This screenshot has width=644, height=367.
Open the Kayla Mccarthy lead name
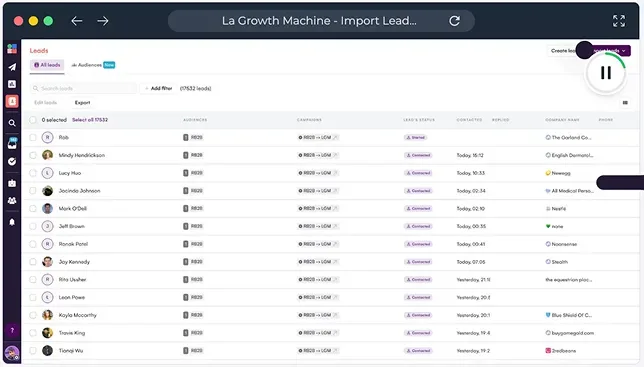78,315
